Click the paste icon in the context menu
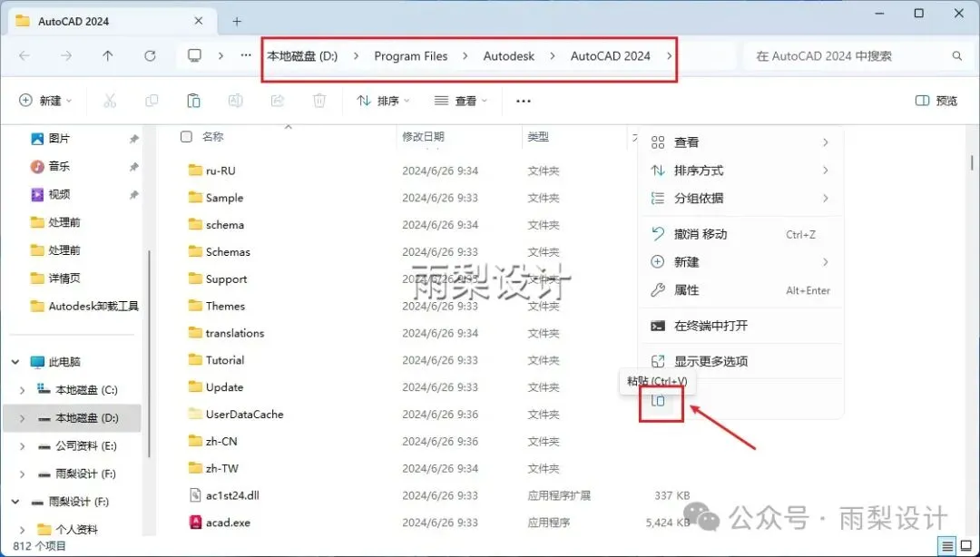 [x=658, y=401]
